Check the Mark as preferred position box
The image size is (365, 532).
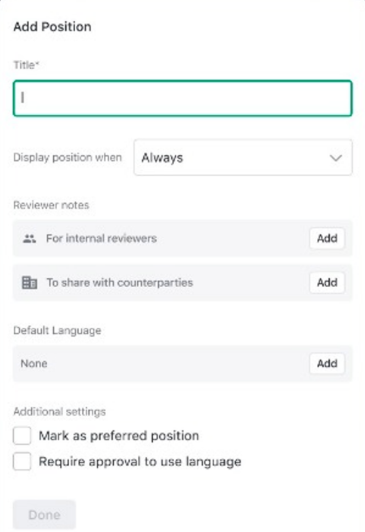point(22,436)
